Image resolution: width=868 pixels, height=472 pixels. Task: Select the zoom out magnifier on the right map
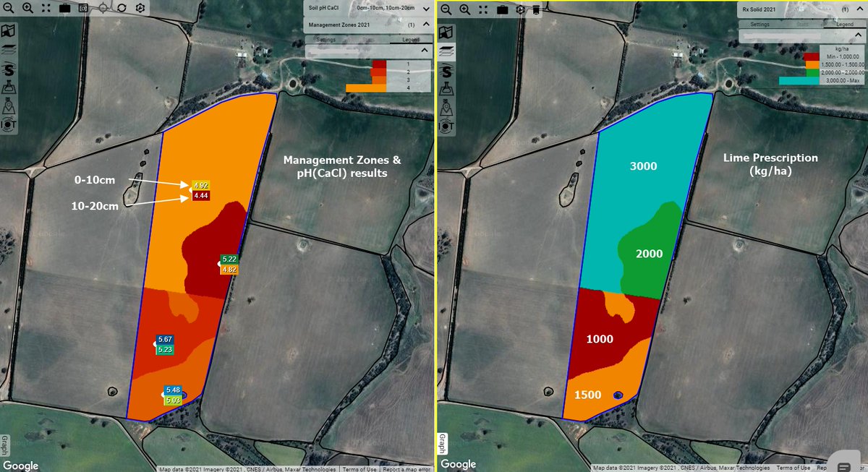coord(446,9)
